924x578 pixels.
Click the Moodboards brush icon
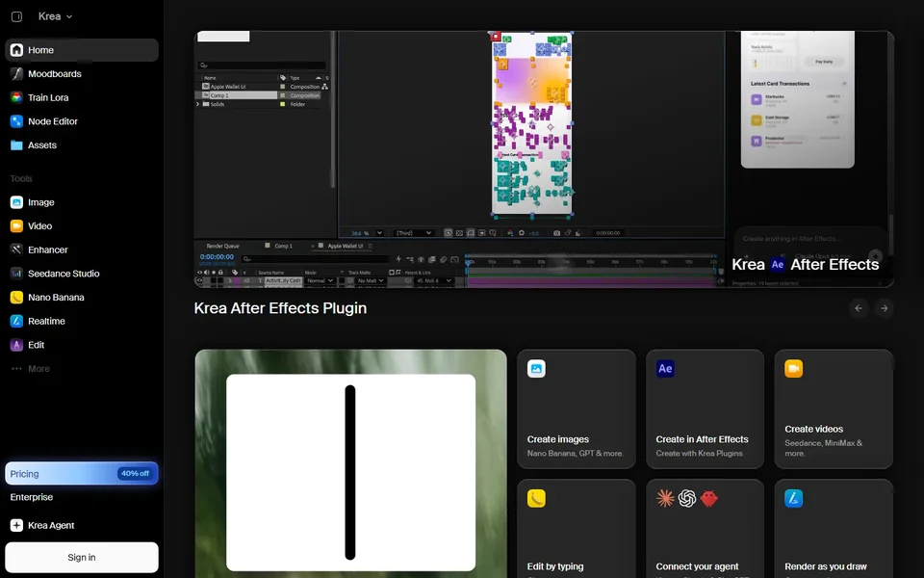(16, 74)
